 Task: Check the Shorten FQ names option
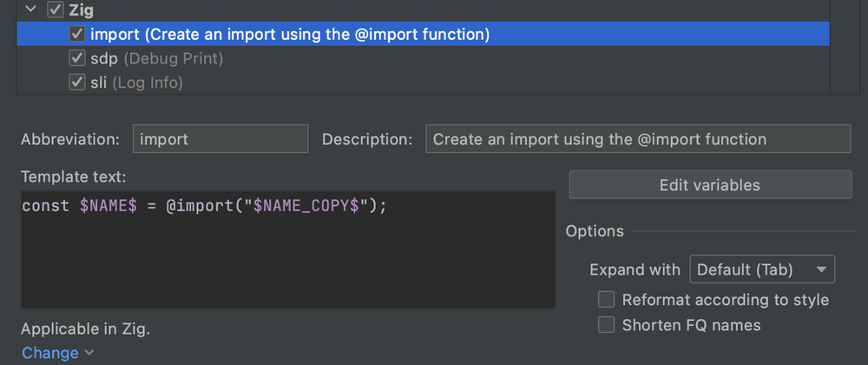pyautogui.click(x=607, y=326)
